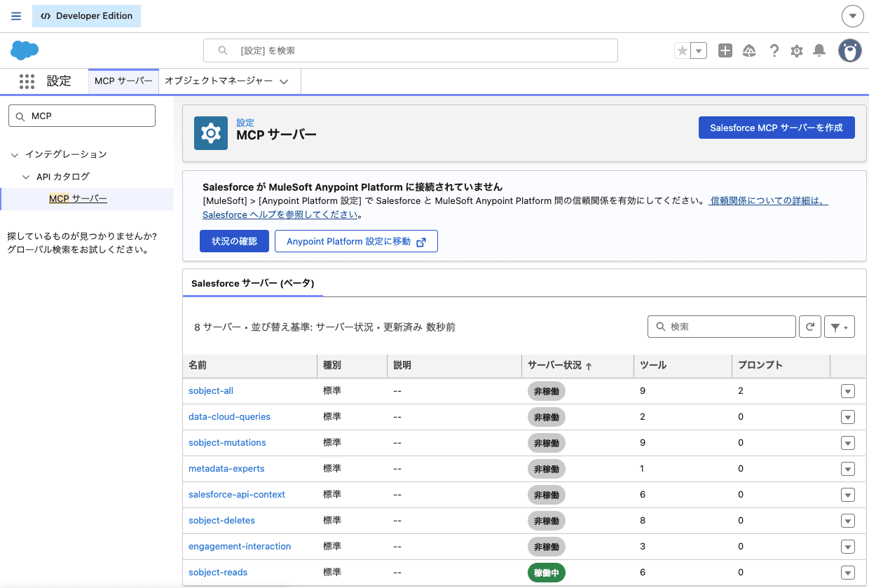
Task: Collapse the インテグレーション tree node
Action: tap(15, 154)
